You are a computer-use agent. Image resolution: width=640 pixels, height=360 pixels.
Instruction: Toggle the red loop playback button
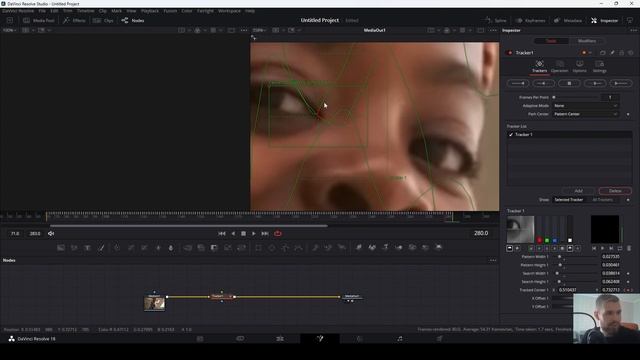pos(278,233)
